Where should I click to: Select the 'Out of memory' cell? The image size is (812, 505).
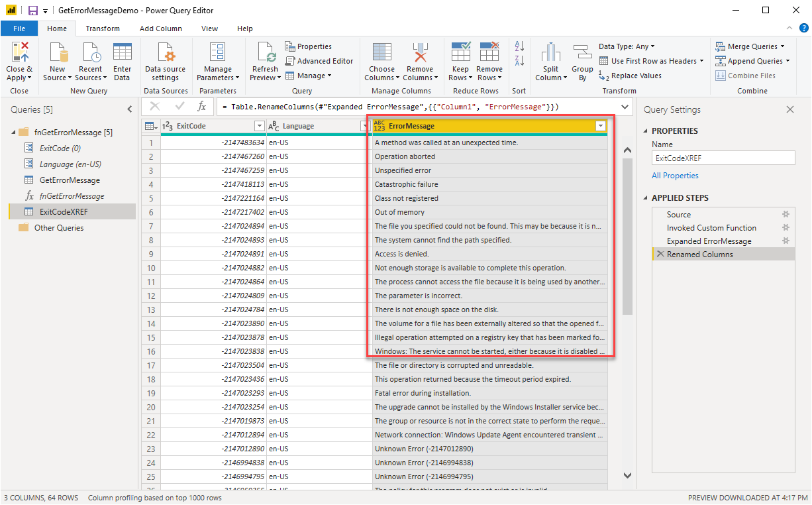490,212
